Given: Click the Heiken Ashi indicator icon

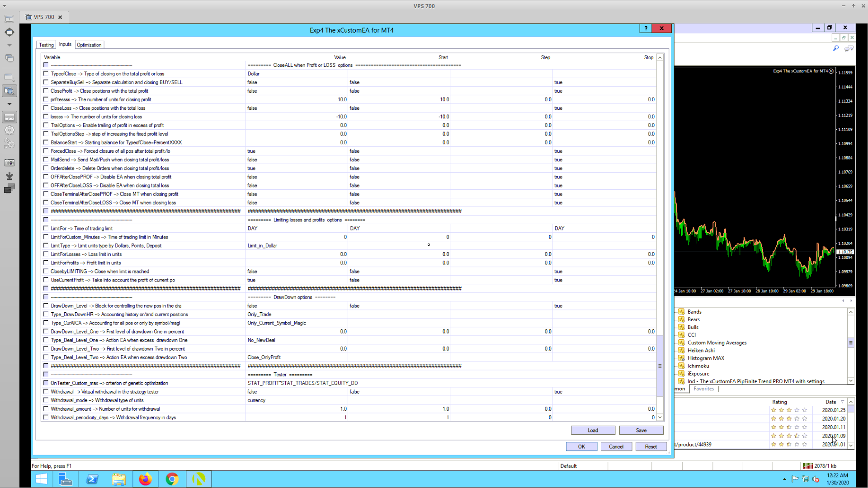Looking at the screenshot, I should click(681, 350).
